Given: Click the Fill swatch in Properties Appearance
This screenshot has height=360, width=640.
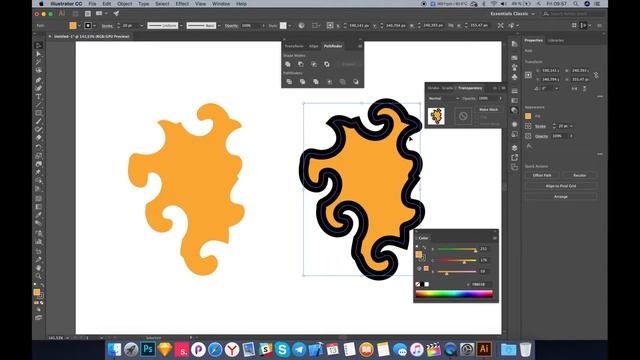Looking at the screenshot, I should (528, 116).
